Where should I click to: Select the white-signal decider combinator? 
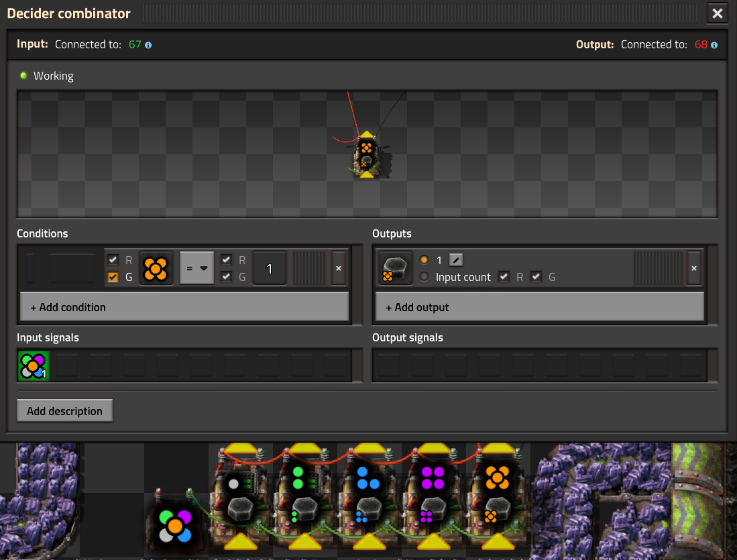241,496
